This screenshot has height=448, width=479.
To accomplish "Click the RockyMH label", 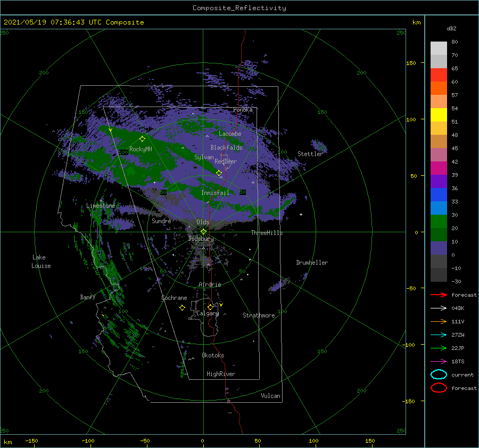I will 141,149.
